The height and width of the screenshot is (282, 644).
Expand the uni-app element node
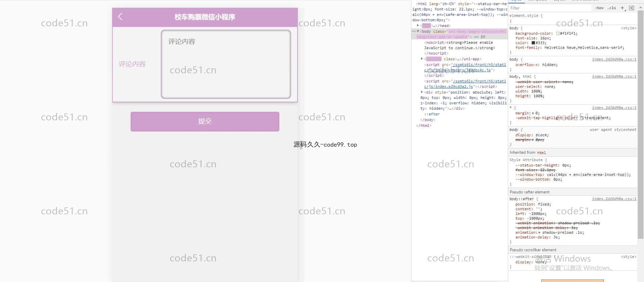[x=422, y=59]
